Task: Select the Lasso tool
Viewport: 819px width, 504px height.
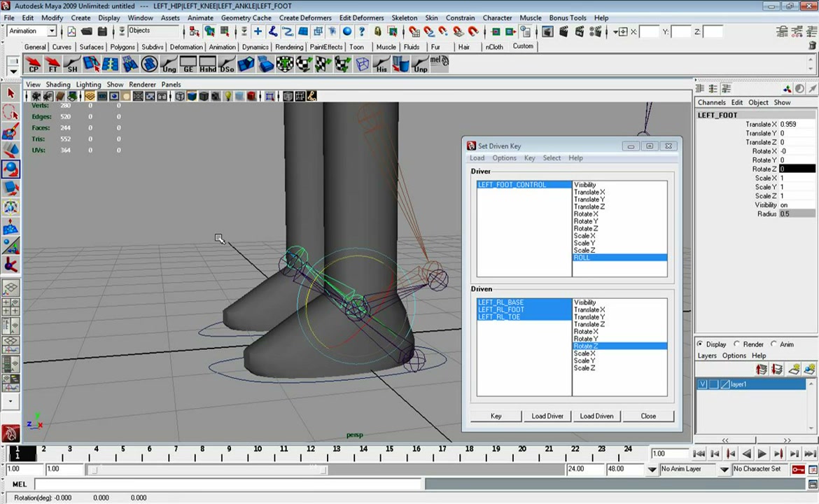Action: (x=10, y=112)
